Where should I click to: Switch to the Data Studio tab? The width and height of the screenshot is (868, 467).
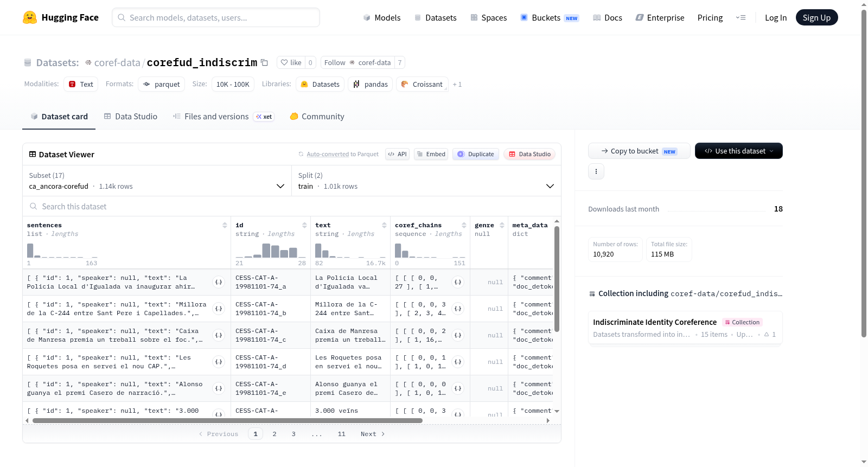[131, 116]
